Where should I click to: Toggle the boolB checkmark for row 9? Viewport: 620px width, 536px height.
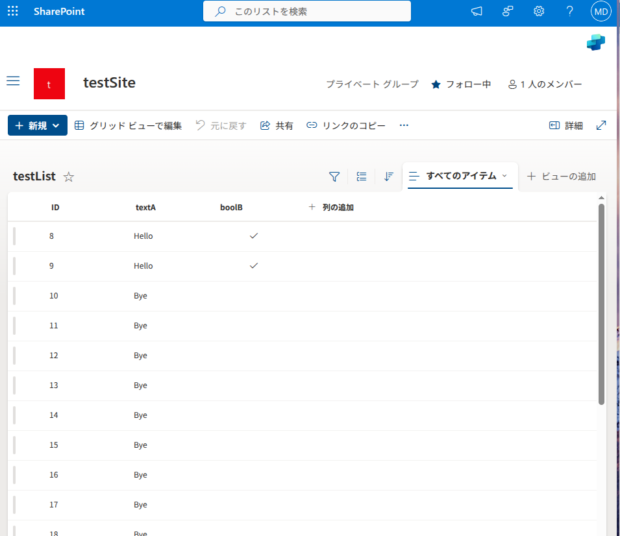pos(253,266)
